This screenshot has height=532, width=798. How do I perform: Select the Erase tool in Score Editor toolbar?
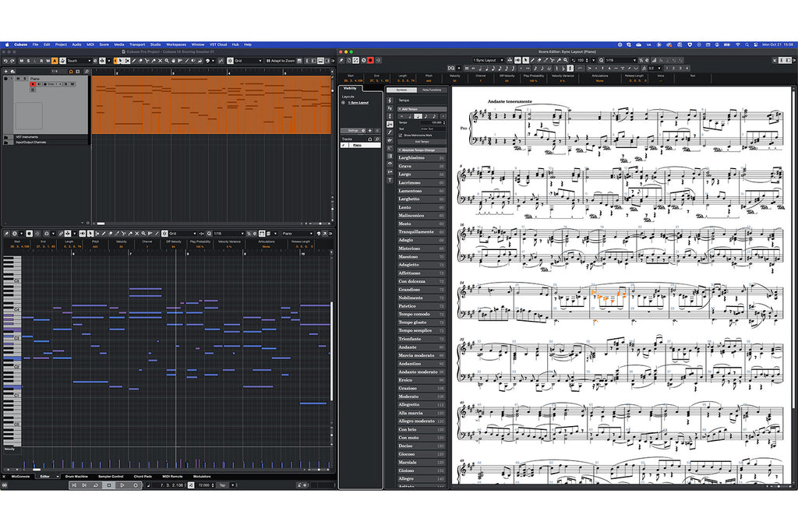click(x=539, y=60)
